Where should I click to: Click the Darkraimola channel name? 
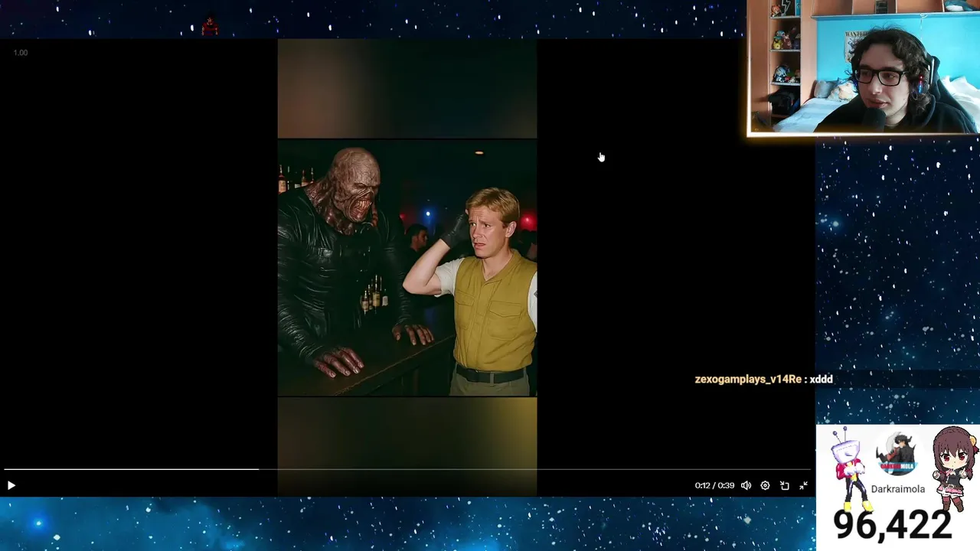pos(897,489)
